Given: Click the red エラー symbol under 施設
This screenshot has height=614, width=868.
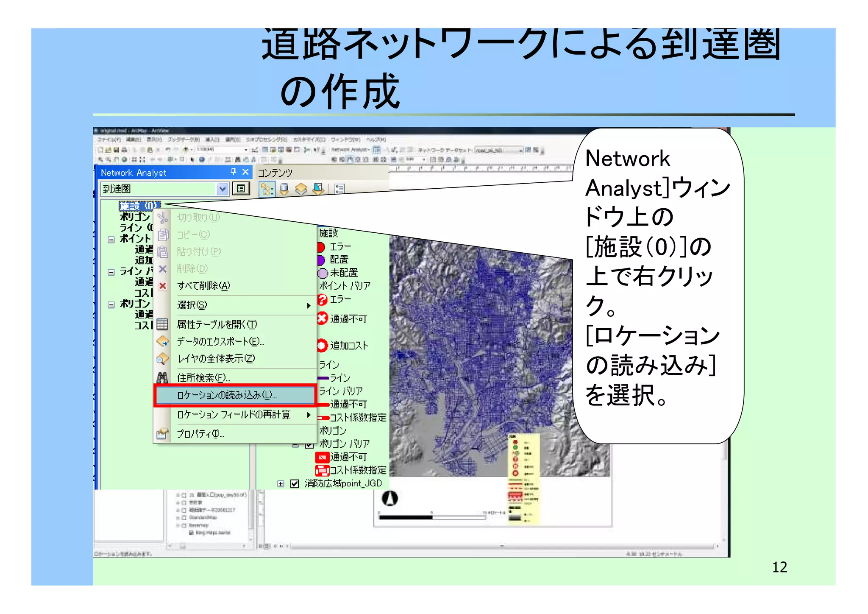Looking at the screenshot, I should click(x=321, y=247).
